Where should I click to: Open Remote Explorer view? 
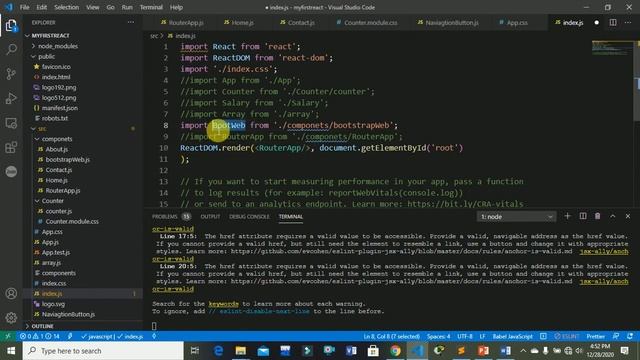11,123
